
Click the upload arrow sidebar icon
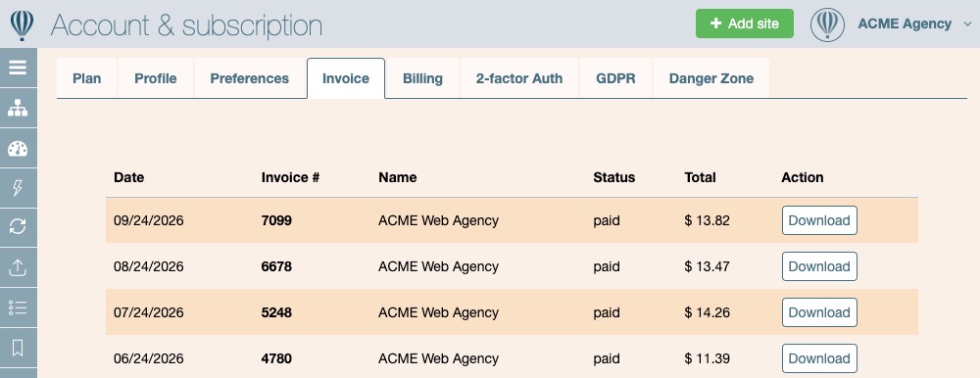pos(18,267)
